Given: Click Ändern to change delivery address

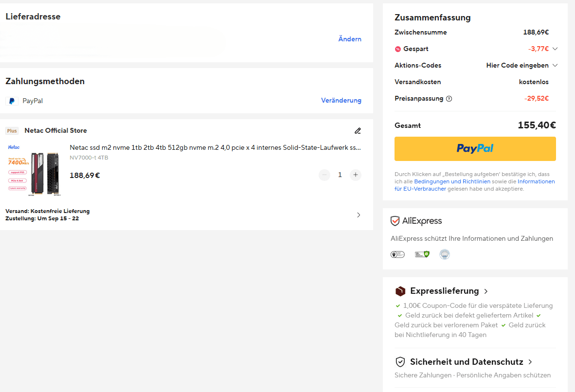Looking at the screenshot, I should [350, 39].
